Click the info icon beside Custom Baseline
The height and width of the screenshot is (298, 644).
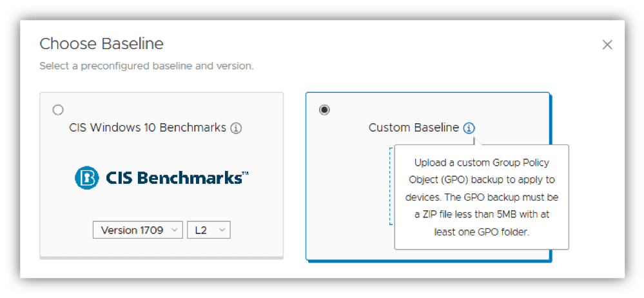(x=469, y=128)
